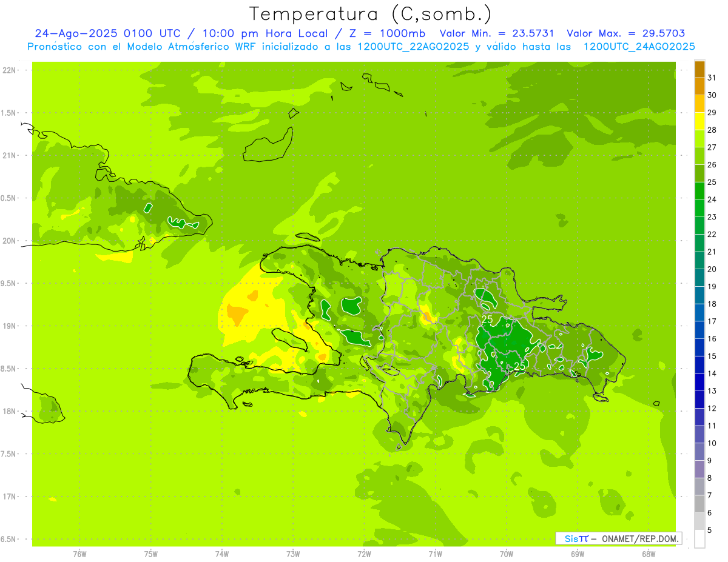Click the teal legend swatch between 19 and 20
Screen dimensions: 728x562
tap(699, 278)
